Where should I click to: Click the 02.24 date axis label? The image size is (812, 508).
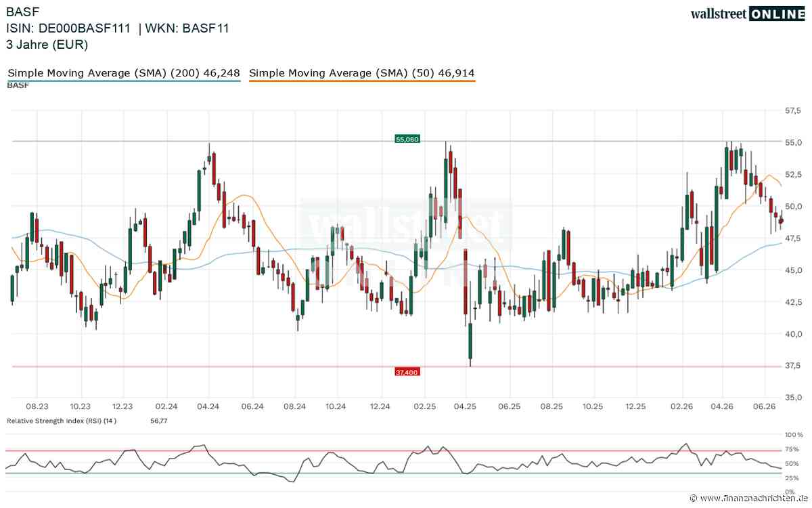pyautogui.click(x=166, y=406)
